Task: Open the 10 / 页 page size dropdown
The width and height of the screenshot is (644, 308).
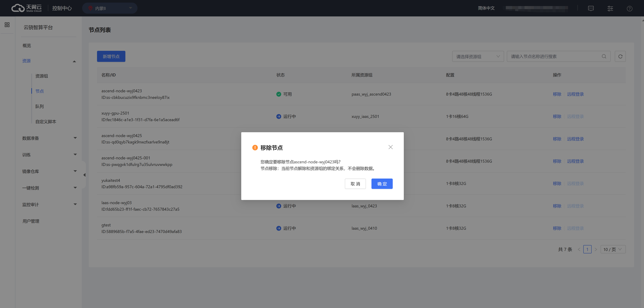Action: (x=613, y=249)
